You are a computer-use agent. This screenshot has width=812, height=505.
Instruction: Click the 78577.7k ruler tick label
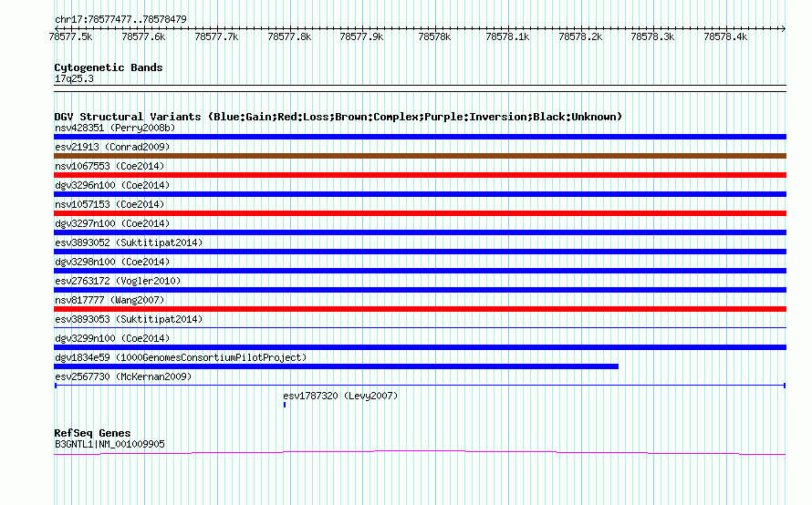tap(216, 36)
